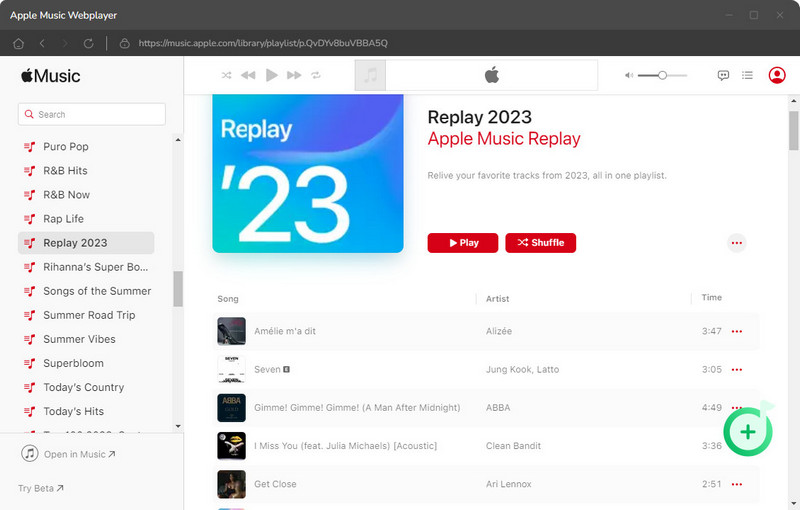This screenshot has height=510, width=800.
Task: Go back using the left arrow
Action: pyautogui.click(x=42, y=43)
